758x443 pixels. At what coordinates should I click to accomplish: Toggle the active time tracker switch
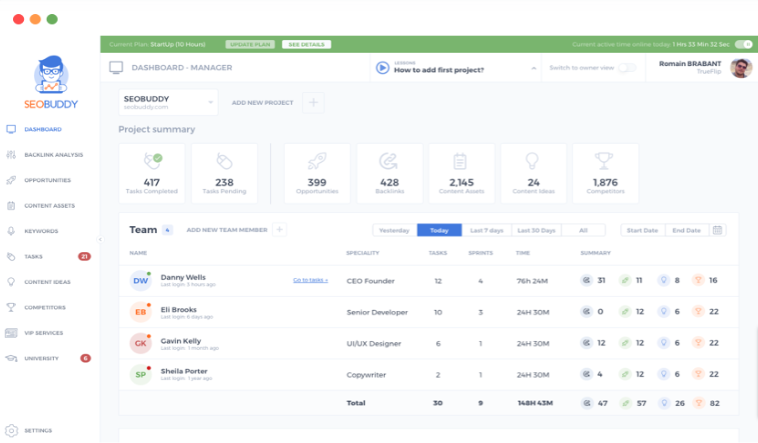(743, 44)
